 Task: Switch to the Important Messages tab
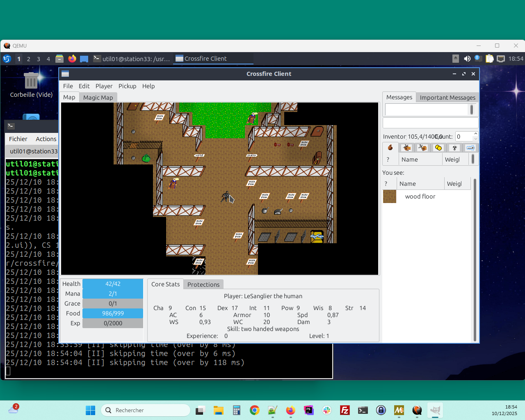pos(447,97)
